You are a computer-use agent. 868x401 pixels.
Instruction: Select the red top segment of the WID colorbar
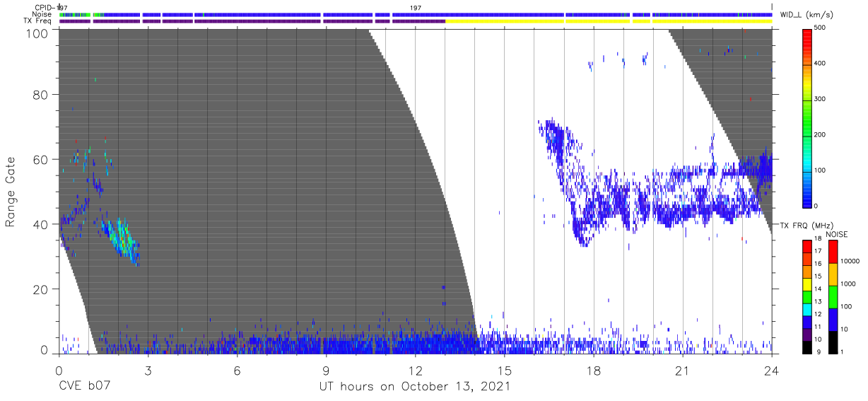click(807, 46)
